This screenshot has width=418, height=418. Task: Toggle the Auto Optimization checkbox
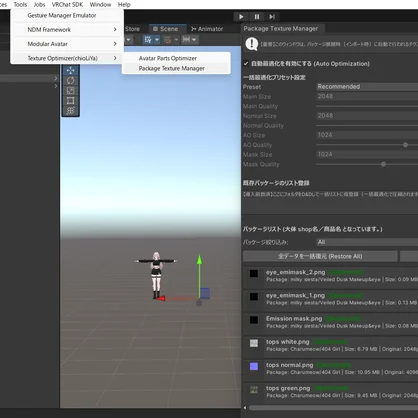point(246,63)
